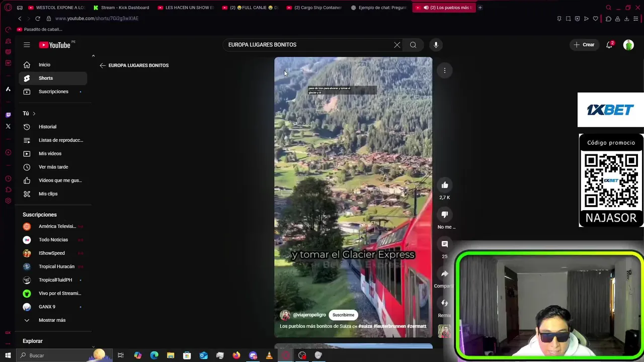Expand the Tú section chevron
This screenshot has height=362, width=644.
tap(34, 114)
